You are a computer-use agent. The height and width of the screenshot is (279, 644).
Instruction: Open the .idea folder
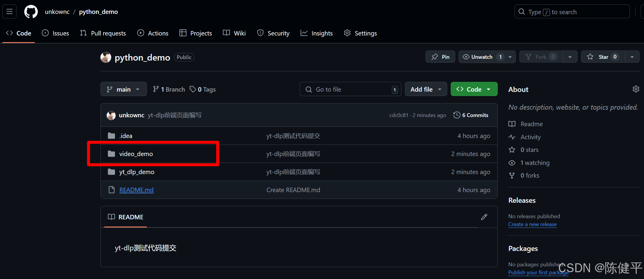coord(126,136)
